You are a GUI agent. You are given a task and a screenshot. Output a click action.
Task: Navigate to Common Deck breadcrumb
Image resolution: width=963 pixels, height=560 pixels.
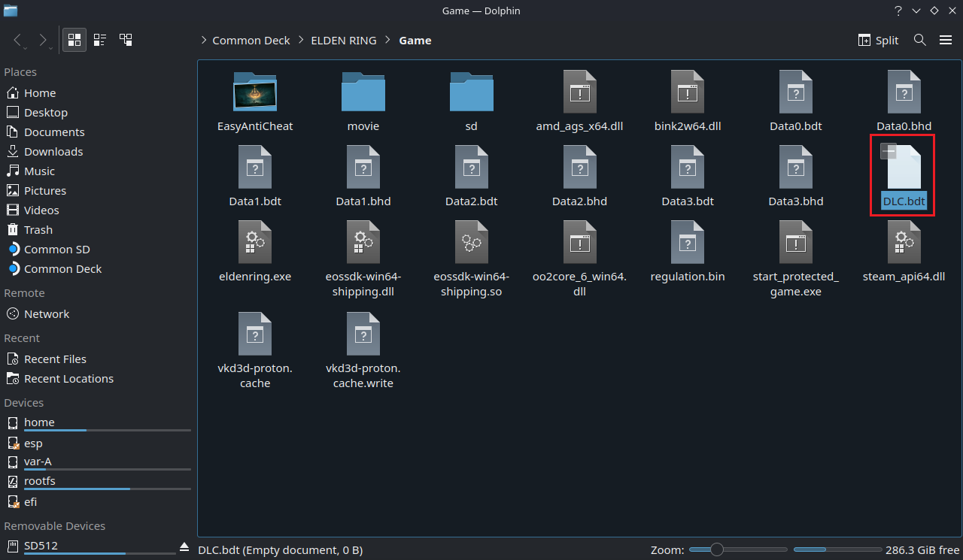251,41
